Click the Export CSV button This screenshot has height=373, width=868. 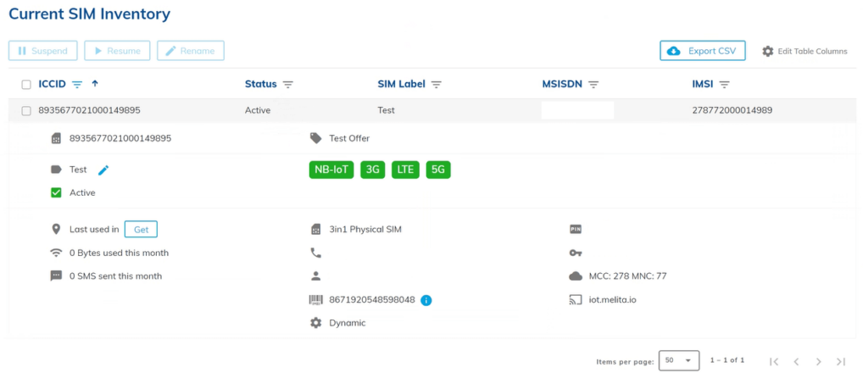point(702,51)
